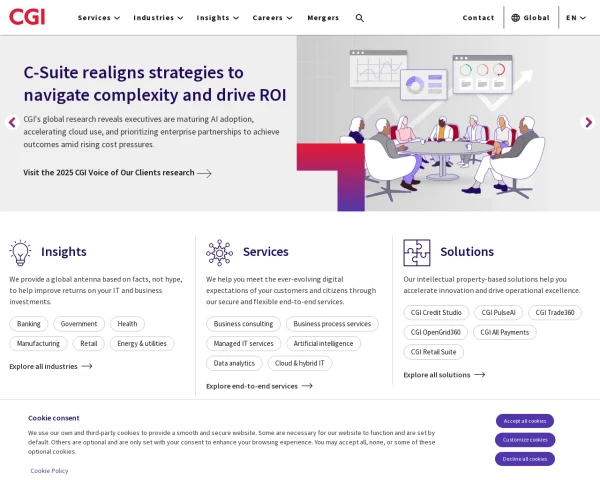Open CGI All Payments solution tag
600x480 pixels.
pyautogui.click(x=505, y=332)
